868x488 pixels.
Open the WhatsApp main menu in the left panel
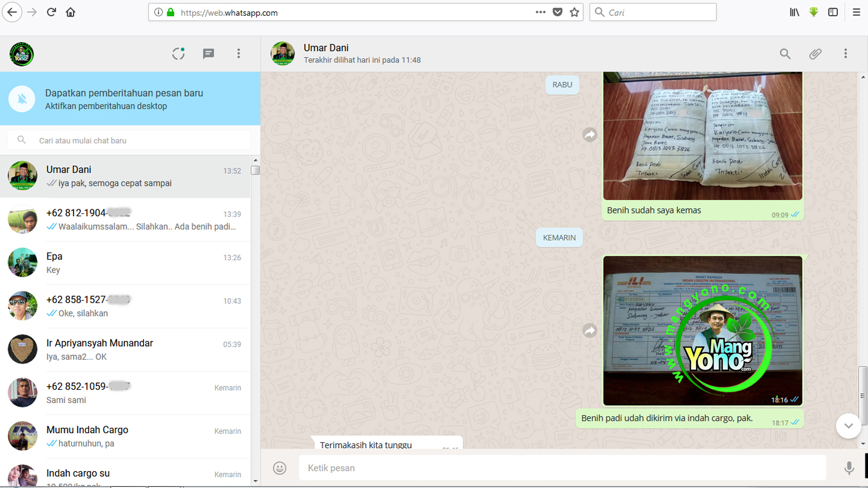coord(238,53)
